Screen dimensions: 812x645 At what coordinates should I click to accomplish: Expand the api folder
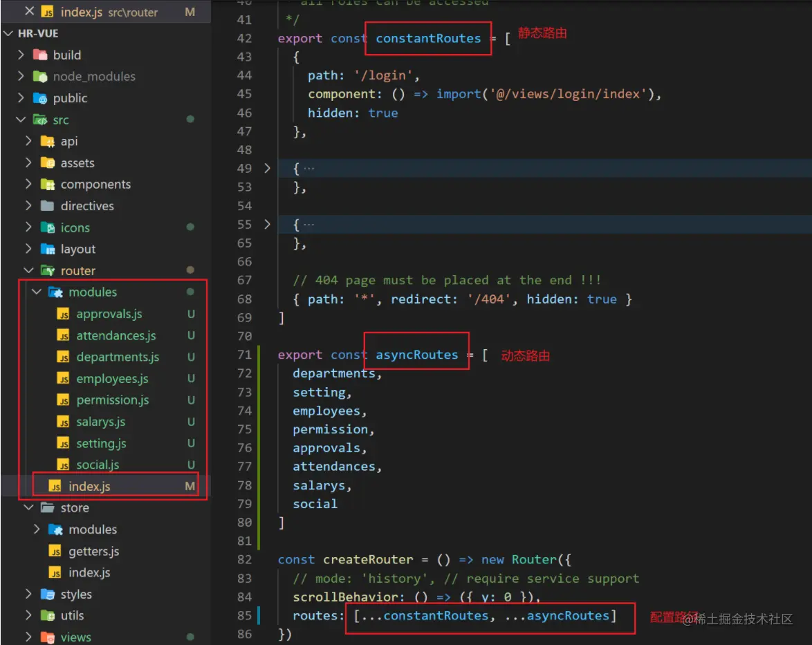(28, 141)
